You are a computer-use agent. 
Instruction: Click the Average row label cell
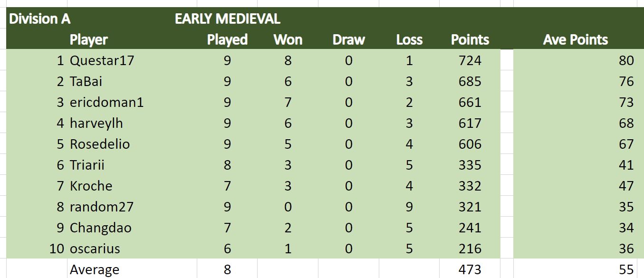(95, 269)
